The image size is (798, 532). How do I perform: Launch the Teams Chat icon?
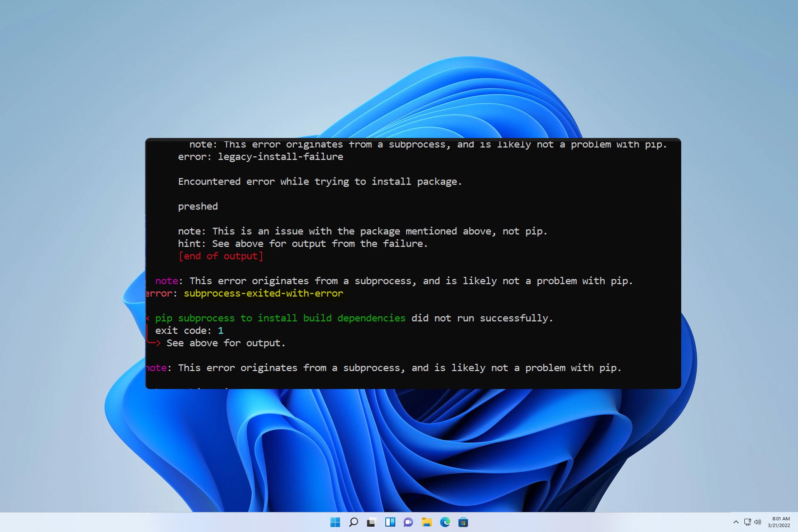408,522
